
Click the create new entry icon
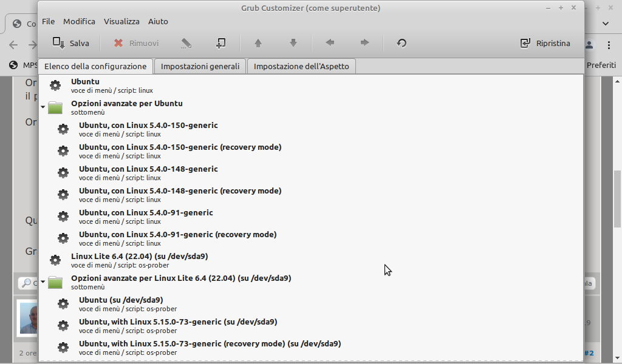pos(221,43)
